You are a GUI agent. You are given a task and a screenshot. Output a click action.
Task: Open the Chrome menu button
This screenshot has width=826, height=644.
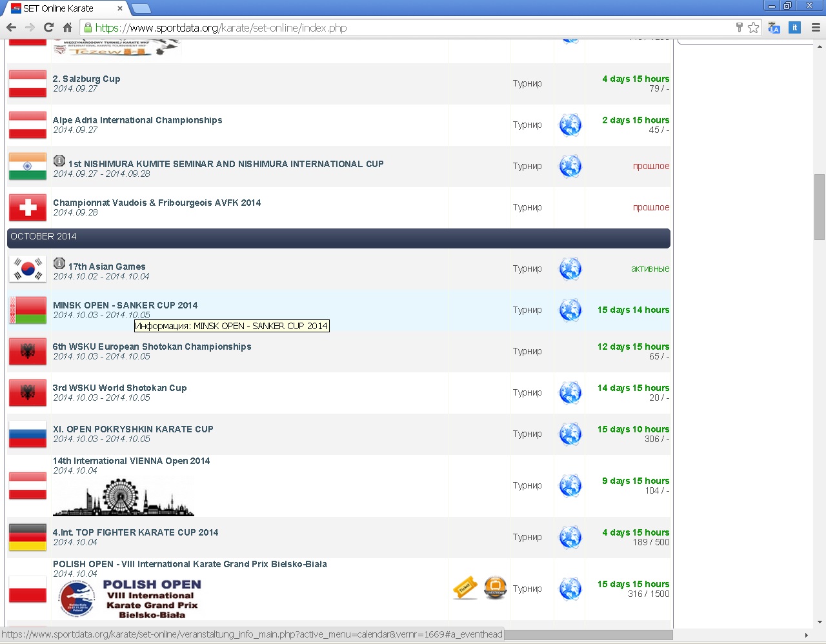[816, 28]
